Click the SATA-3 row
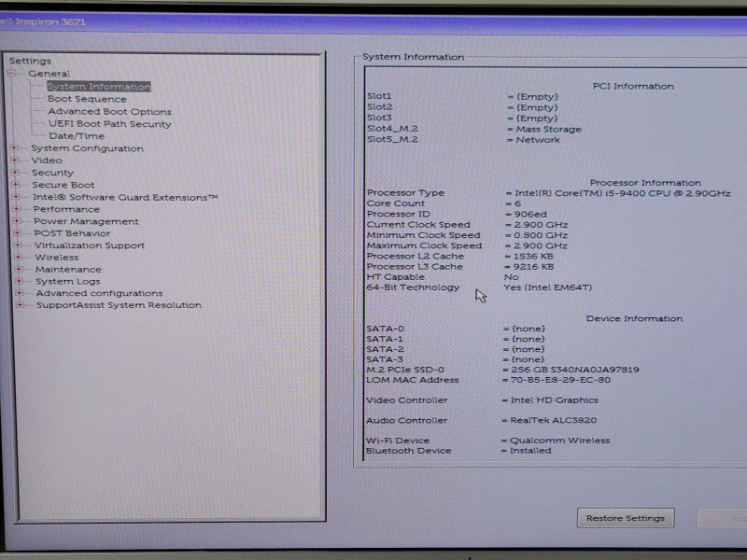747x560 pixels. pyautogui.click(x=456, y=359)
